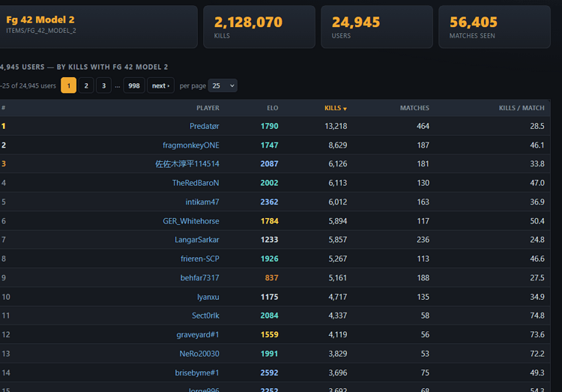Sort table by ELO column header
The height and width of the screenshot is (392, 562).
pos(273,108)
